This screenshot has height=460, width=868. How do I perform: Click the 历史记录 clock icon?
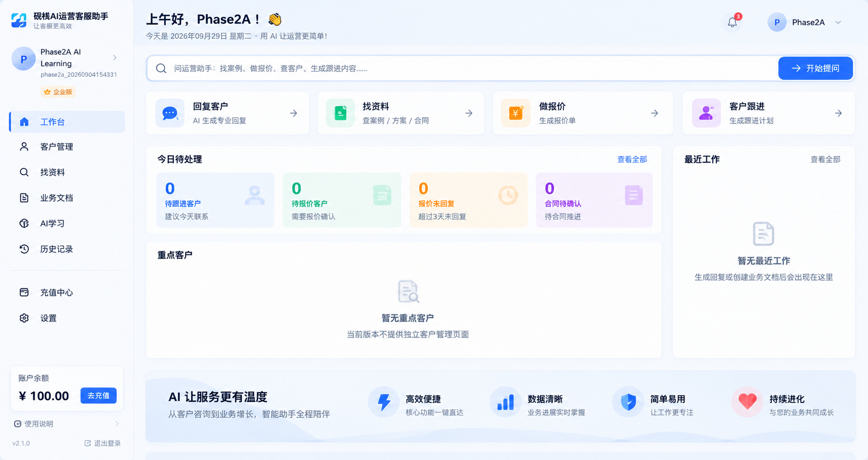pos(24,249)
